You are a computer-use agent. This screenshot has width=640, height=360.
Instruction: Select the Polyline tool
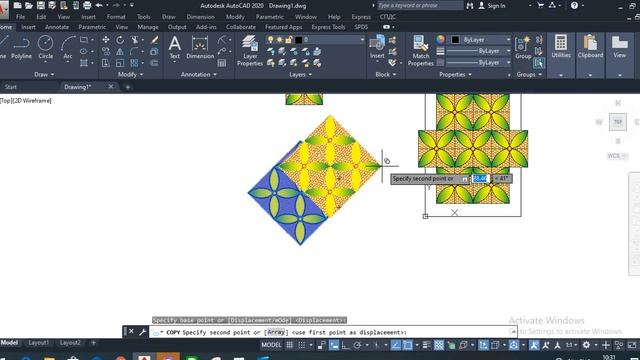coord(21,48)
